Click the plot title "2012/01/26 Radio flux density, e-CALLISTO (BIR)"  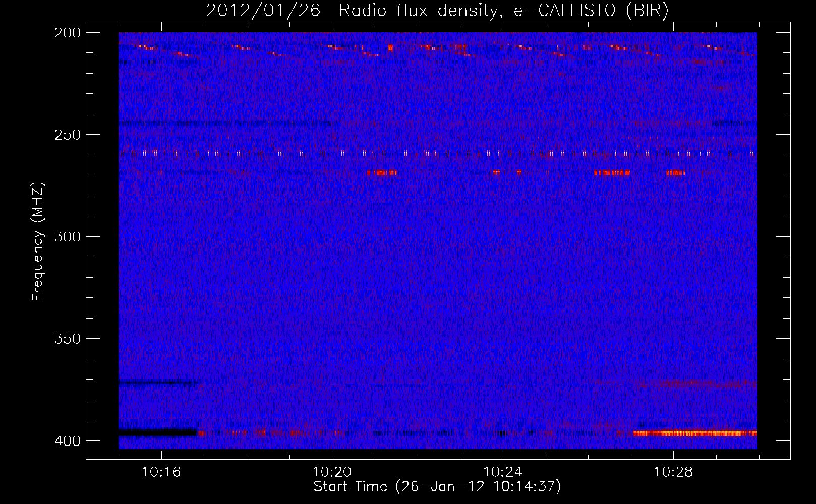pyautogui.click(x=437, y=11)
